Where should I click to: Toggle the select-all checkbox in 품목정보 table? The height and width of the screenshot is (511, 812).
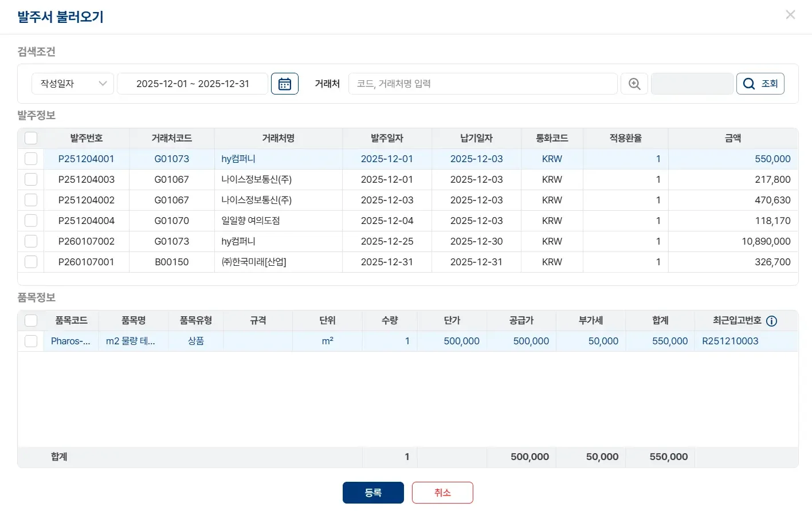pos(30,320)
